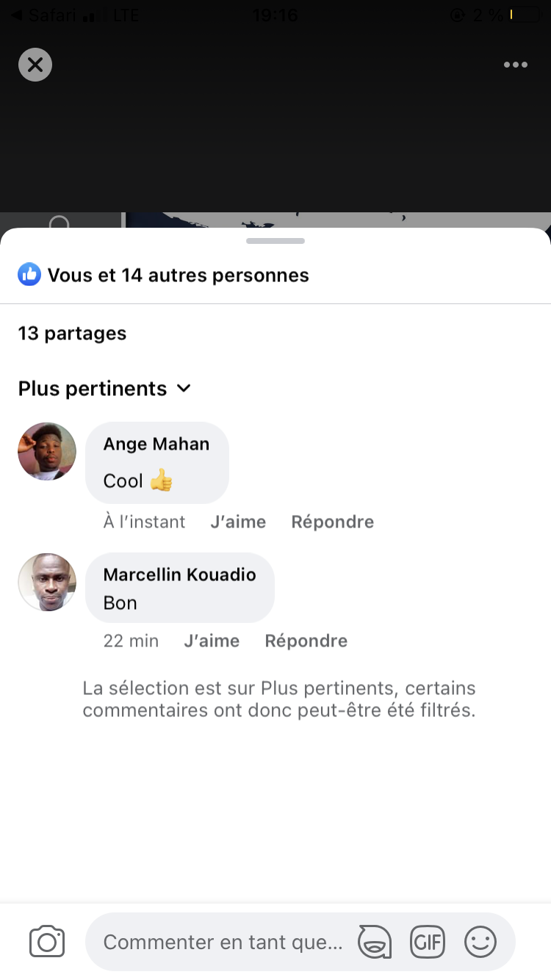Tap the camera icon to attach photo

(x=47, y=942)
